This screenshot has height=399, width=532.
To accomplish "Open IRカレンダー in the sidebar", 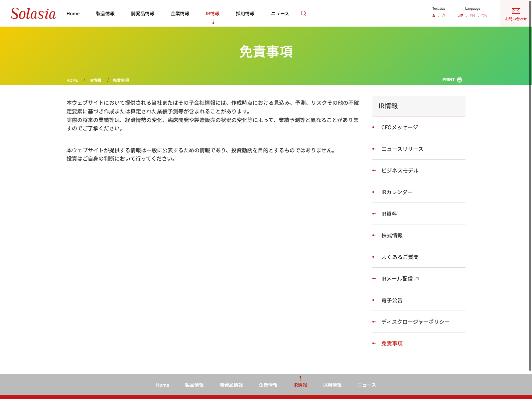I will pyautogui.click(x=397, y=192).
